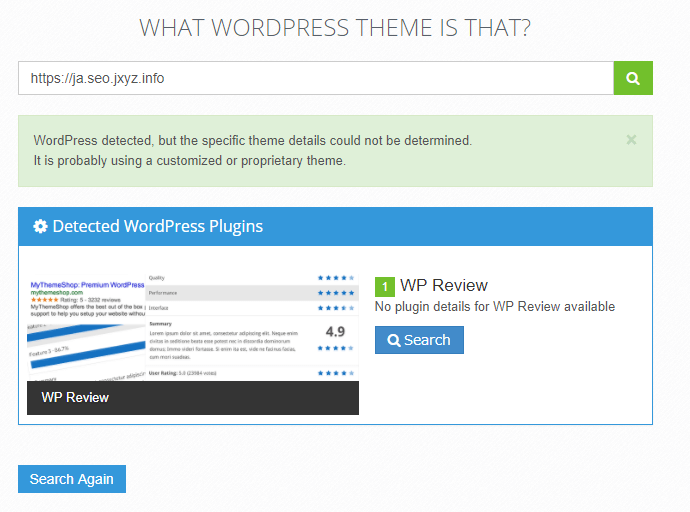The height and width of the screenshot is (512, 690).
Task: Open the WP Review plugin title
Action: tap(444, 286)
